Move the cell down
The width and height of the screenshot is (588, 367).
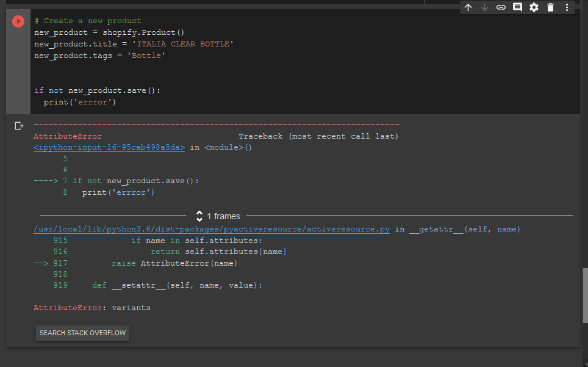point(484,7)
